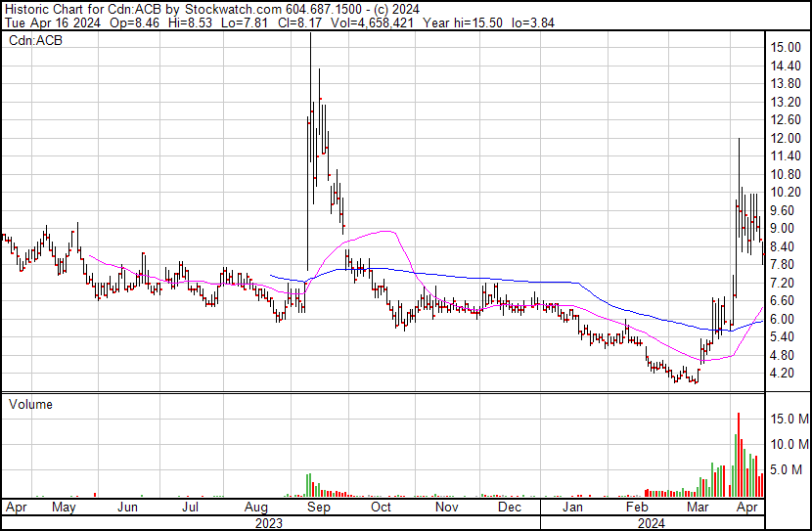Click the 'Lo=7.81' low price value
This screenshot has height=531, width=812.
pyautogui.click(x=244, y=22)
